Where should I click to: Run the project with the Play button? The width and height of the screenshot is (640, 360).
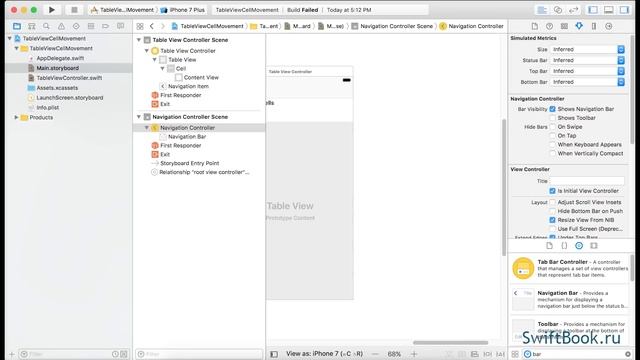click(52, 9)
